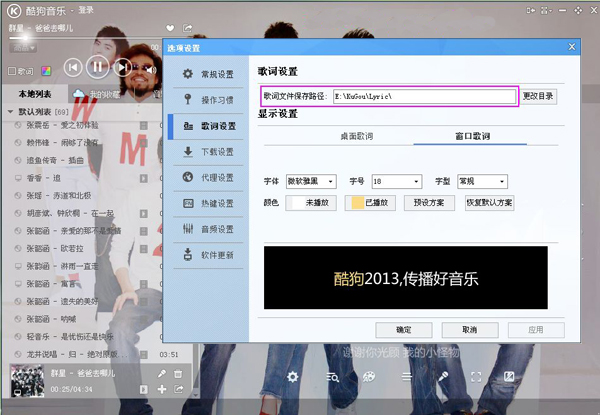Click the lyrics save path input field
The height and width of the screenshot is (415, 600).
(x=424, y=96)
